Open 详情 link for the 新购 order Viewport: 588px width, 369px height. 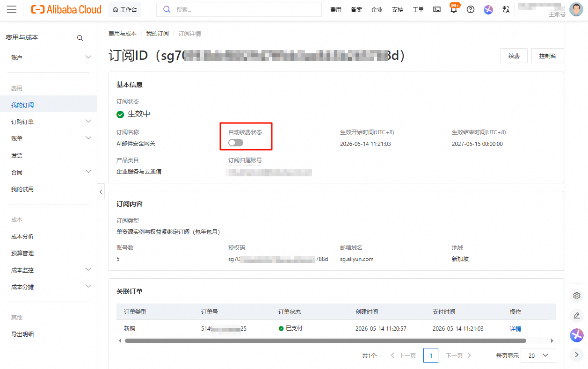tap(515, 329)
